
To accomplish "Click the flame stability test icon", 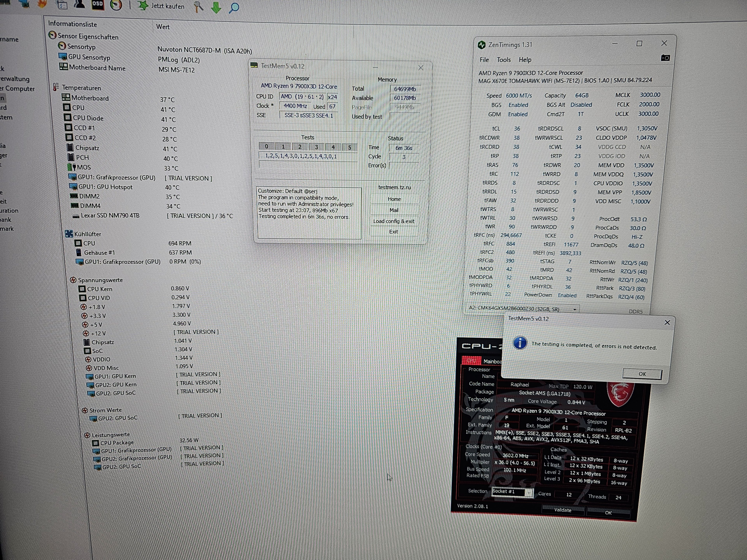I will coord(43,3).
